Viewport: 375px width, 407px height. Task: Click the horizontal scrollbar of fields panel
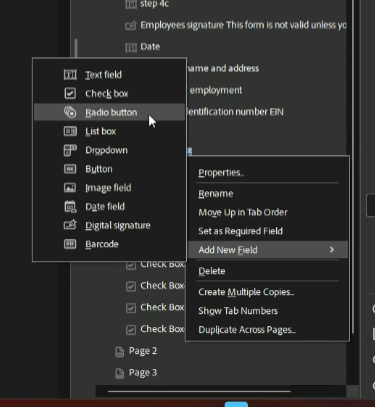[199, 391]
